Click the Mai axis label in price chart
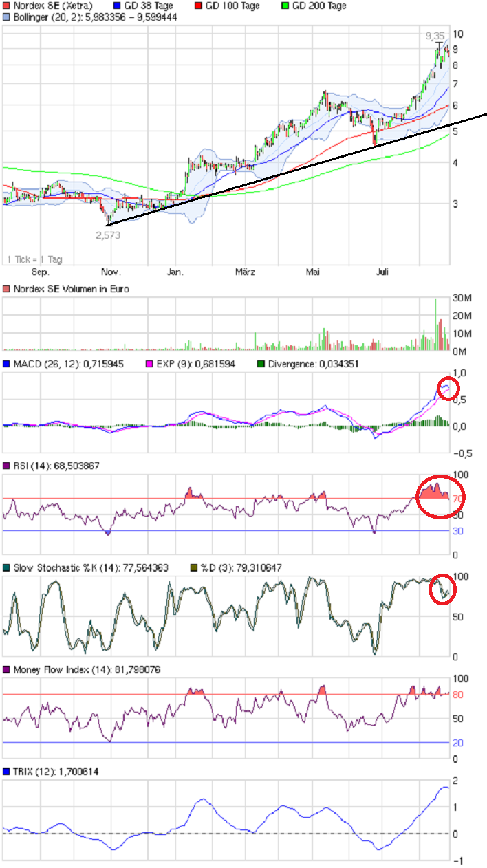The width and height of the screenshot is (487, 868). point(313,272)
